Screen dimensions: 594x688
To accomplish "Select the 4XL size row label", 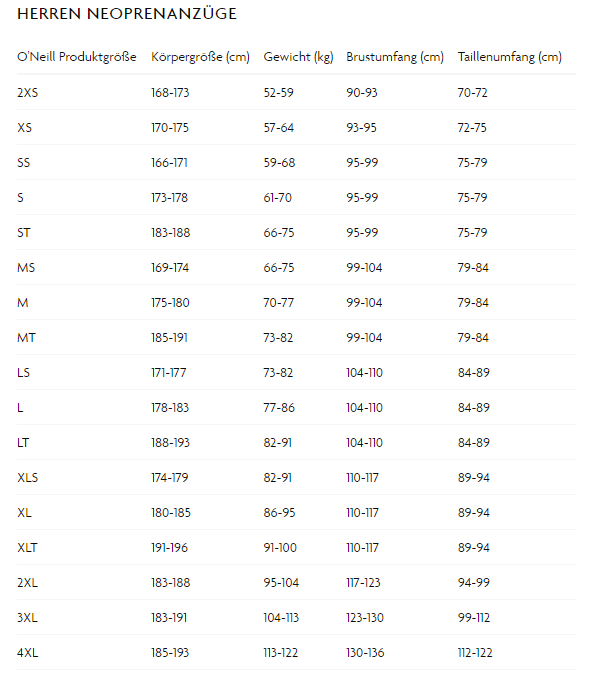I will 28,653.
